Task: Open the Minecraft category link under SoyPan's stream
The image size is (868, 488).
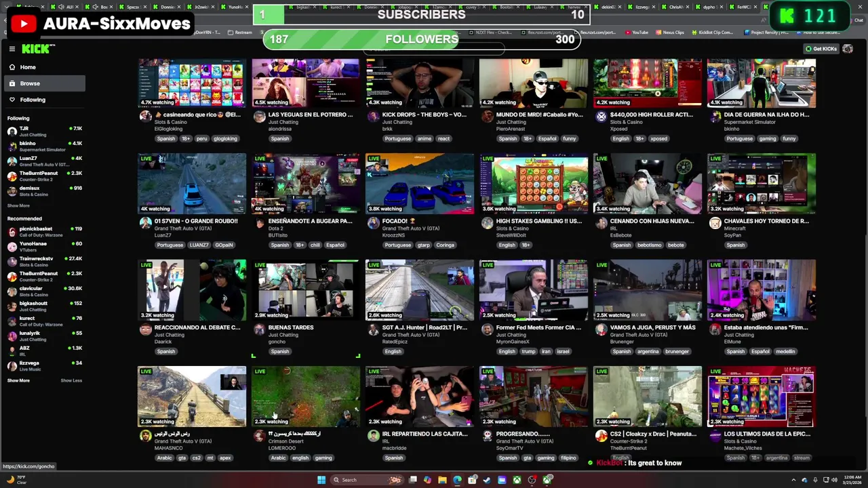Action: (735, 228)
